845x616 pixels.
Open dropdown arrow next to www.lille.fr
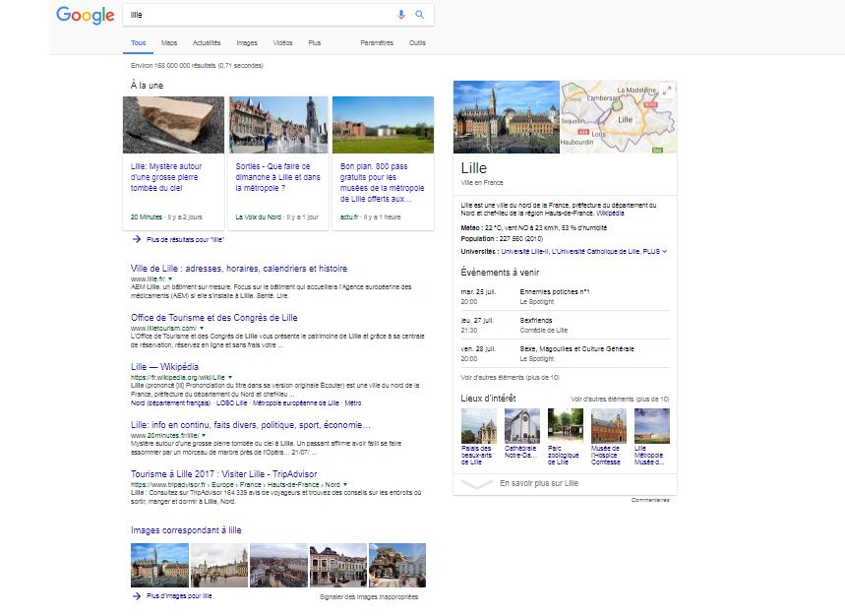[170, 279]
